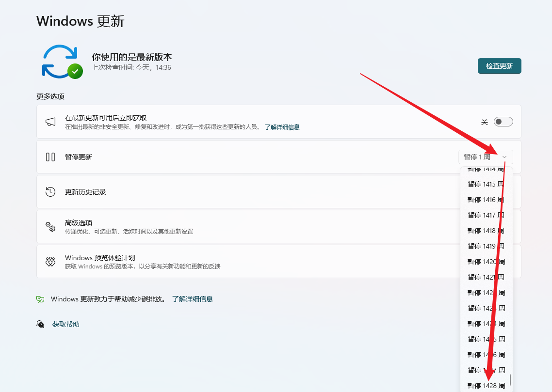Open the 了解详细信息 link for latest updates
The image size is (552, 392).
282,127
